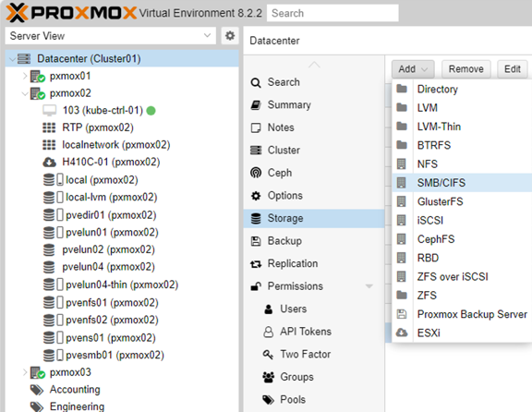This screenshot has height=412, width=532.
Task: Click the note icon beside Notes
Action: coord(256,127)
